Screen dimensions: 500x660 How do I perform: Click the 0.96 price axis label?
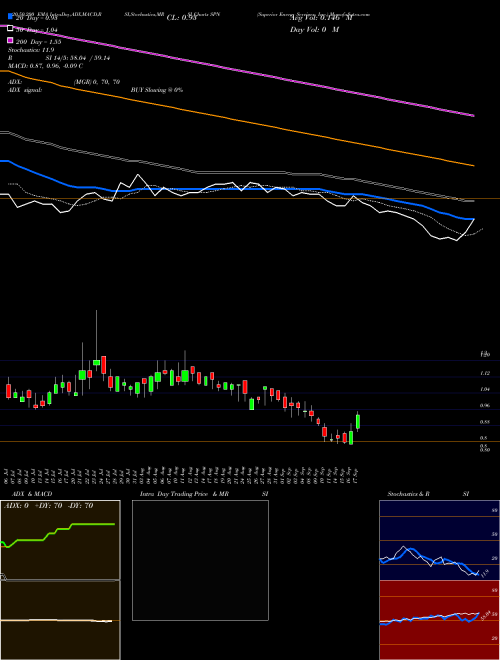click(485, 405)
